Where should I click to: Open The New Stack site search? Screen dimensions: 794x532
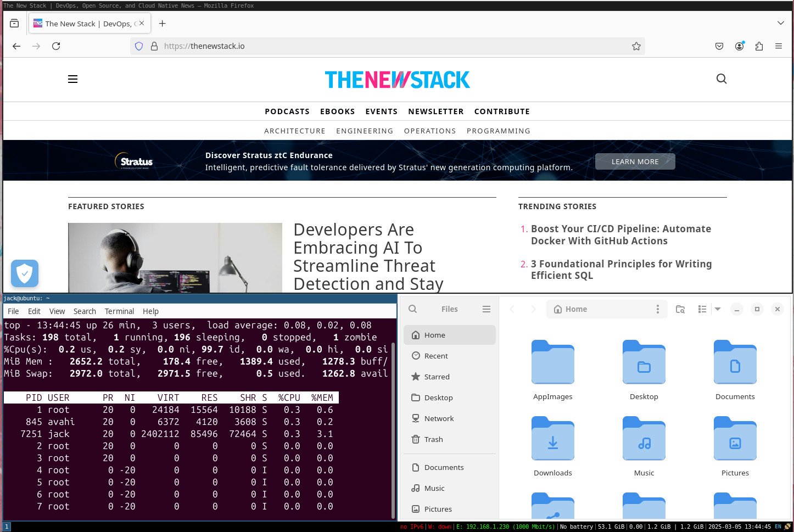point(722,79)
